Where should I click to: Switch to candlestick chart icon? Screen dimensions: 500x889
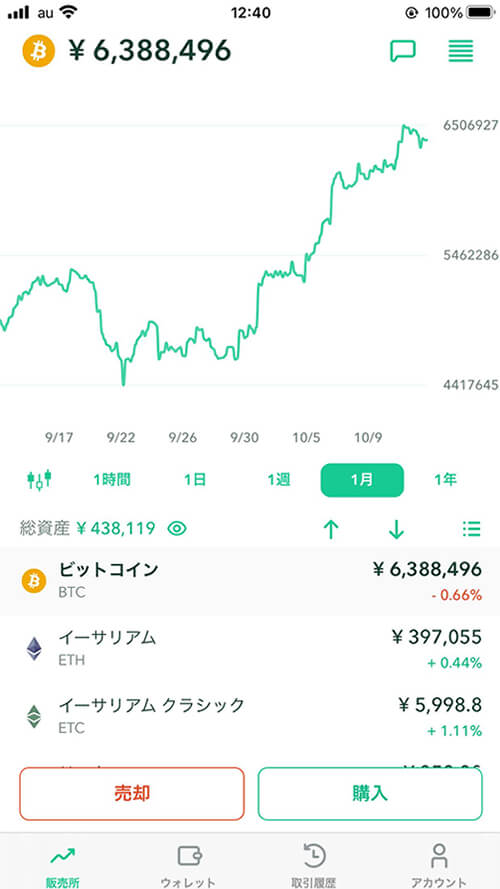[39, 480]
